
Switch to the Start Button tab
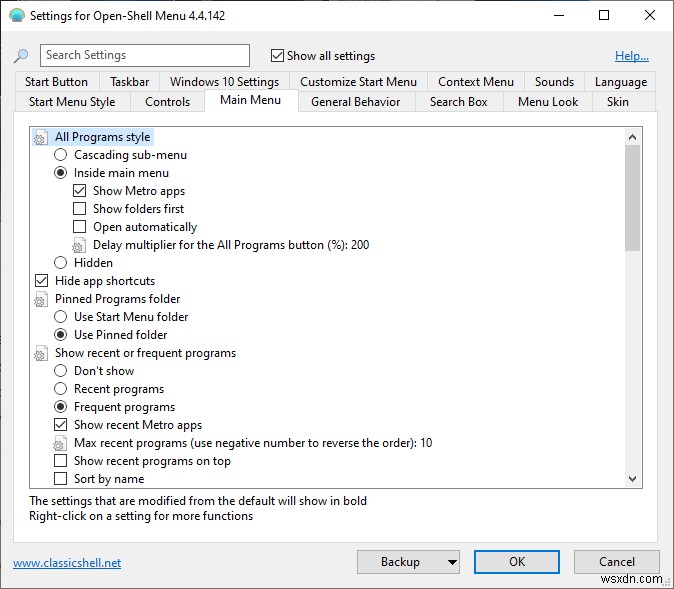click(56, 82)
